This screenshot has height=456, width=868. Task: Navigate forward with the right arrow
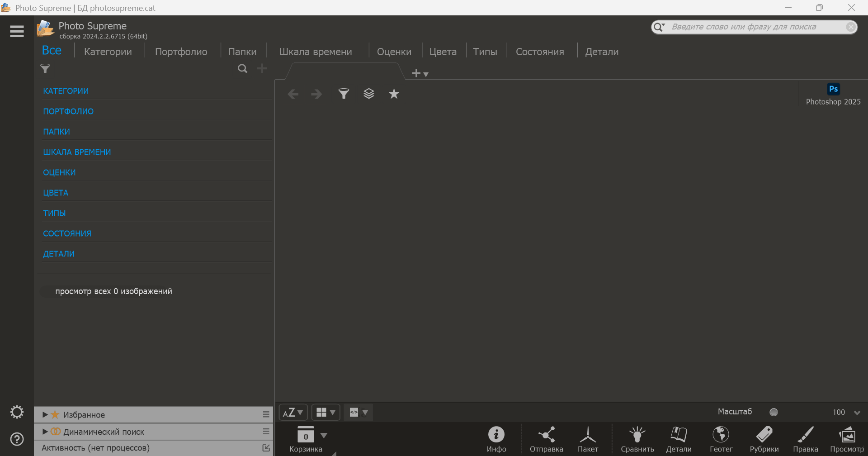click(x=316, y=94)
